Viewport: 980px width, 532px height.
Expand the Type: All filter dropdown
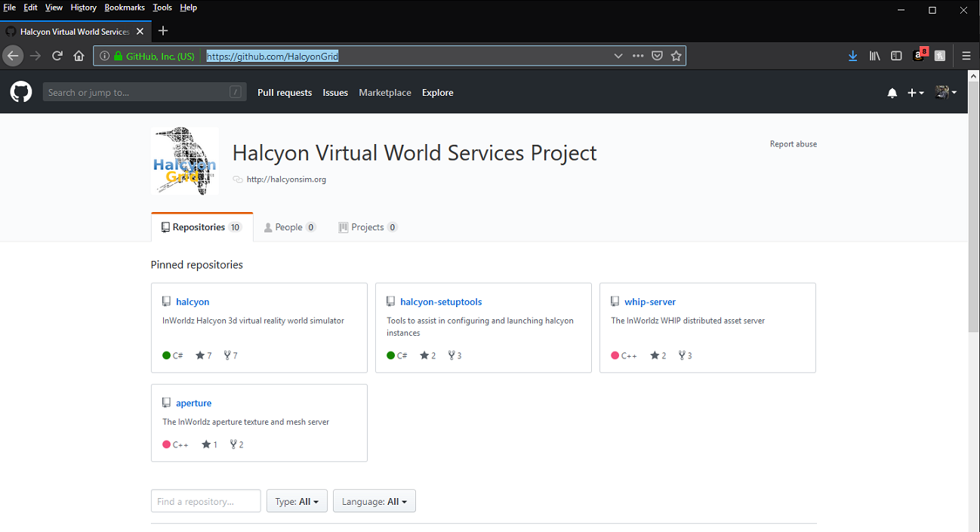tap(297, 501)
